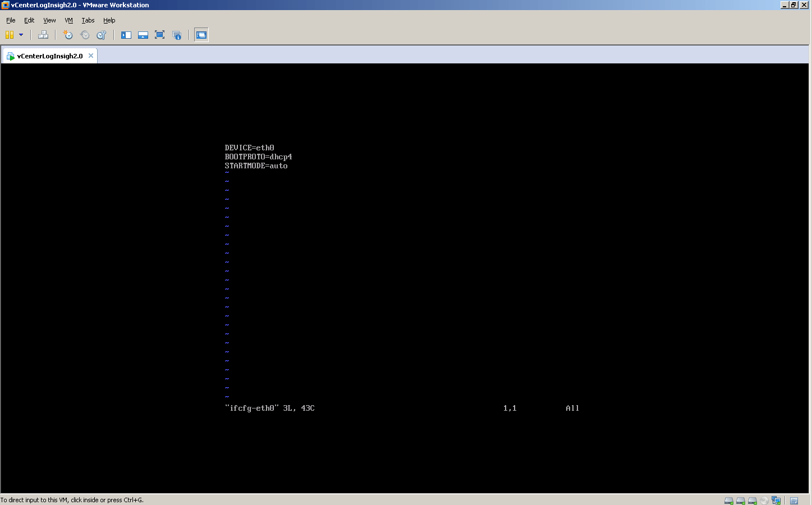Click the CD/DVD device status icon

coord(764,500)
